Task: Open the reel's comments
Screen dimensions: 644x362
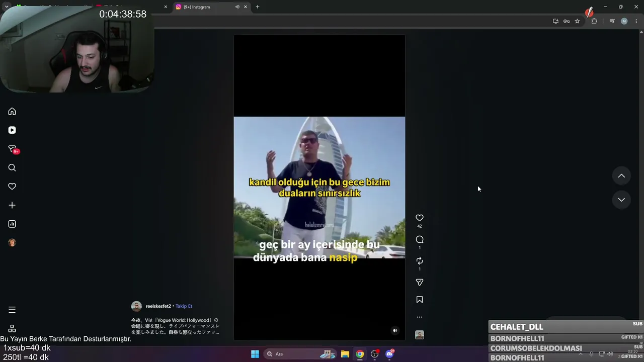Action: 420,239
